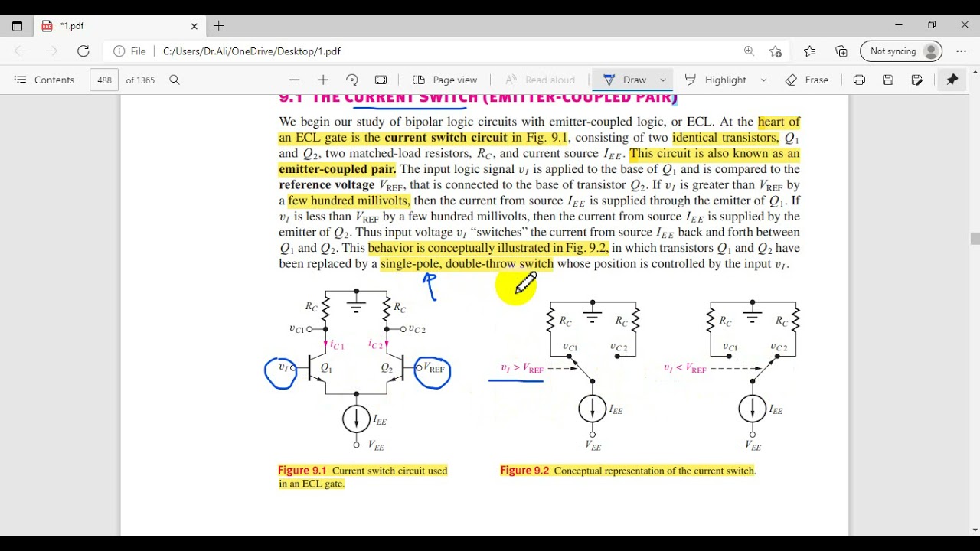The height and width of the screenshot is (551, 980).
Task: Open Page view options
Action: point(445,80)
